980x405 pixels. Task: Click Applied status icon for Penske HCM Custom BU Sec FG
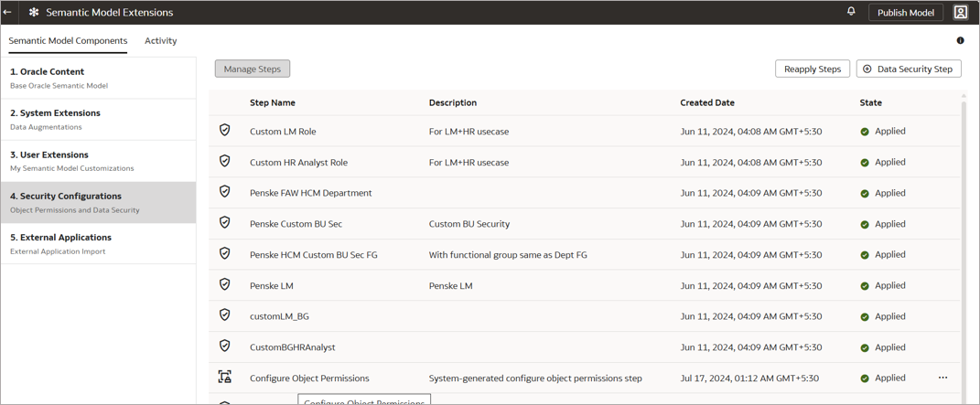tap(865, 254)
